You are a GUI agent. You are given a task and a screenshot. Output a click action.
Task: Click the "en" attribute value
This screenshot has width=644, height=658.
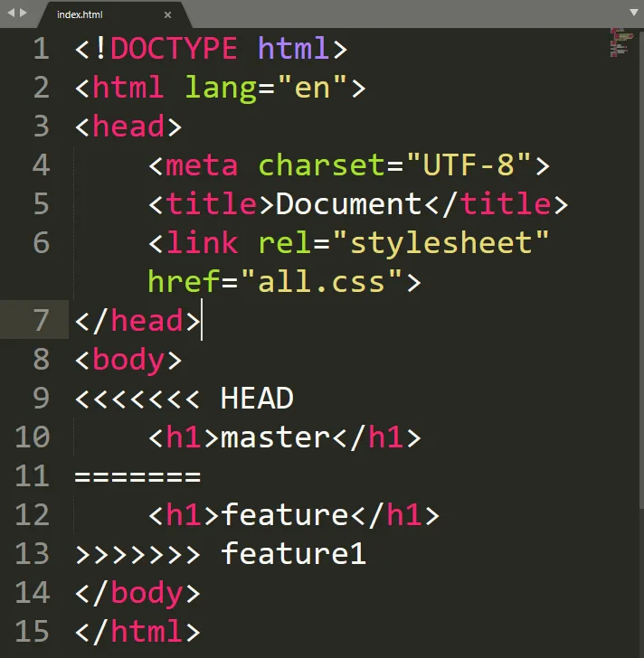pyautogui.click(x=312, y=87)
